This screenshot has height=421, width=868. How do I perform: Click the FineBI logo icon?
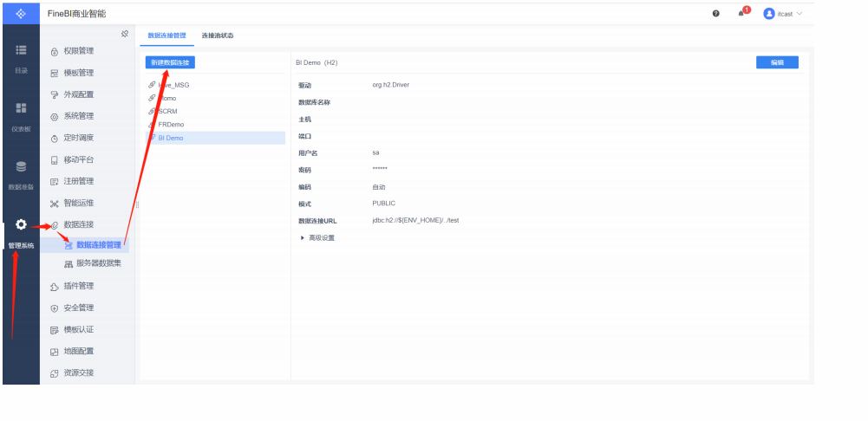click(x=21, y=13)
